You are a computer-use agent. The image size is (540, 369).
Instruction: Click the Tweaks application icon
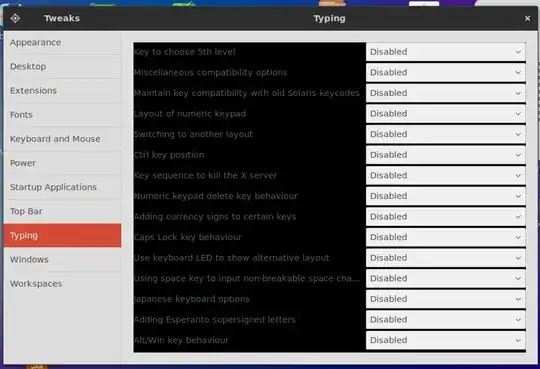[x=15, y=18]
